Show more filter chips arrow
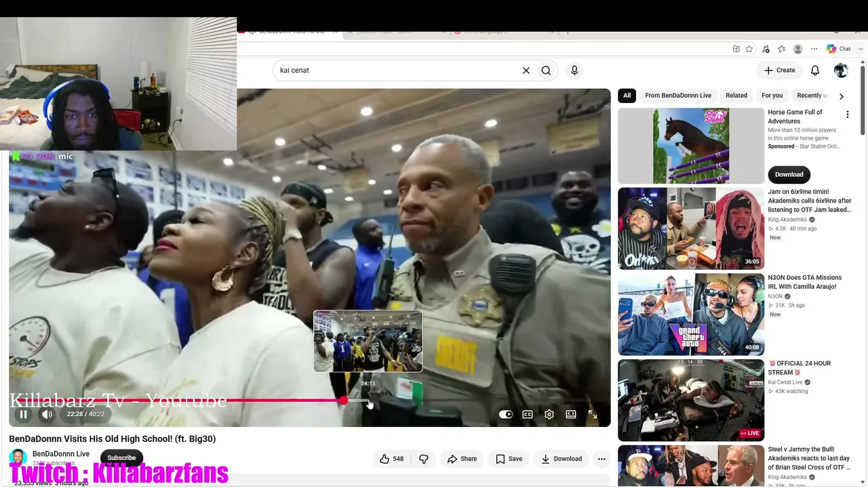This screenshot has height=488, width=868. [842, 96]
